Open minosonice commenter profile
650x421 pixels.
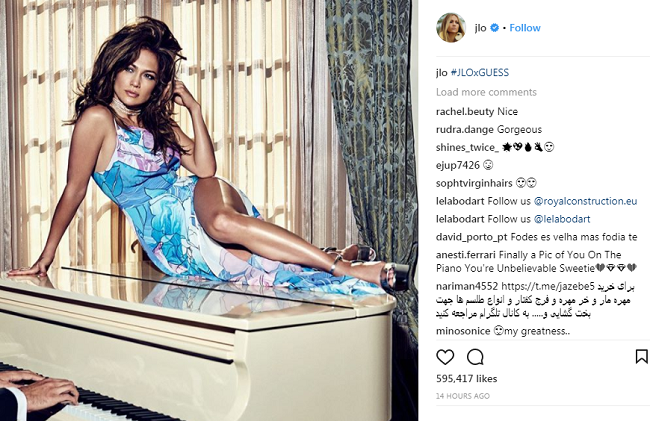(x=463, y=331)
